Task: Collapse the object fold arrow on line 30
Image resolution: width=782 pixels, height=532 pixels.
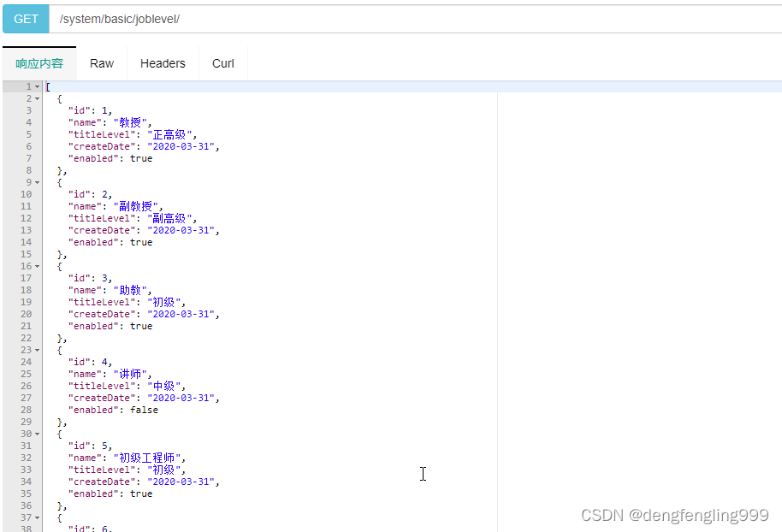Action: [37, 434]
